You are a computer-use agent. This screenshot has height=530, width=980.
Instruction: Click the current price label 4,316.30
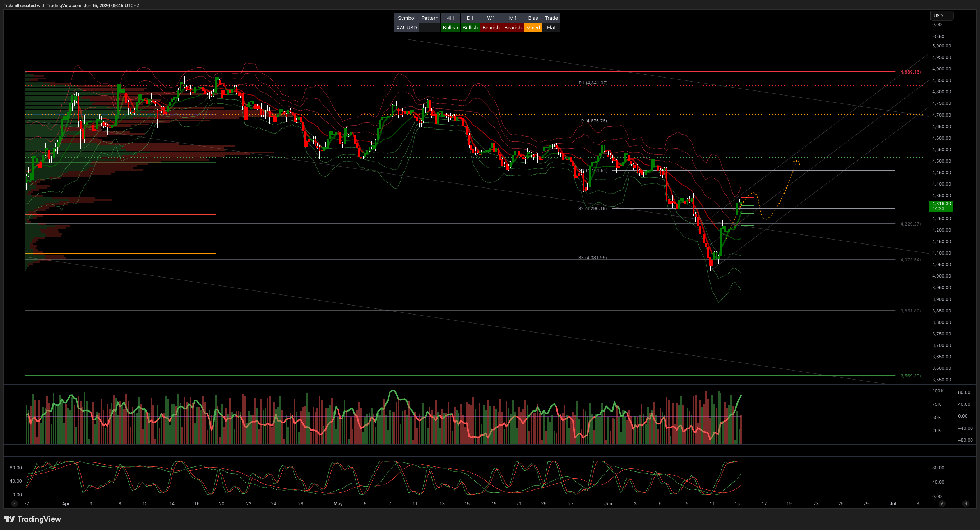(941, 206)
